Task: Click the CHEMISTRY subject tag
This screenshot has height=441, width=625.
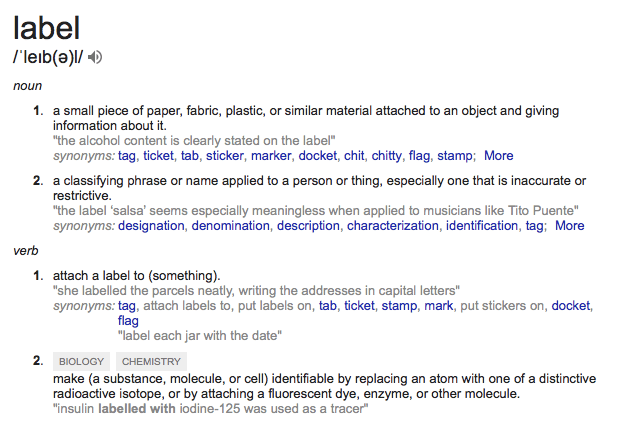Action: 152,361
